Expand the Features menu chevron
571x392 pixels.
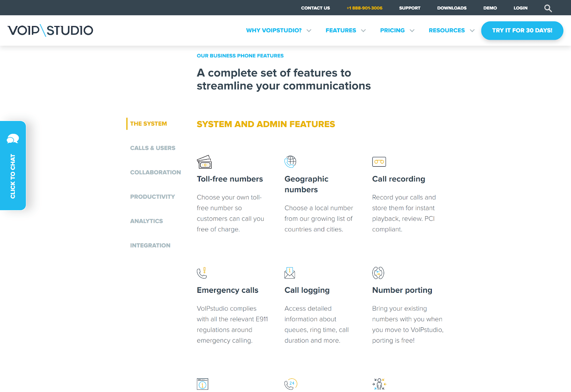363,31
